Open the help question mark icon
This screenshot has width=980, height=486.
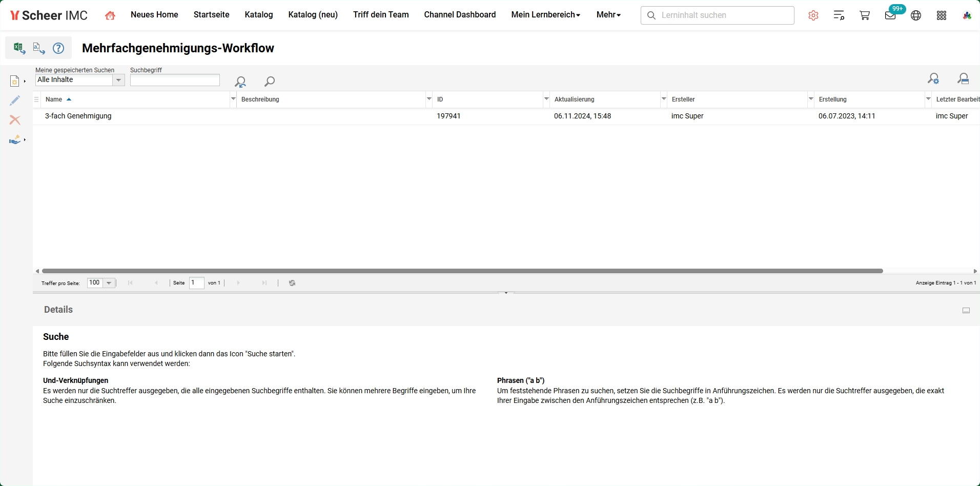(x=58, y=48)
